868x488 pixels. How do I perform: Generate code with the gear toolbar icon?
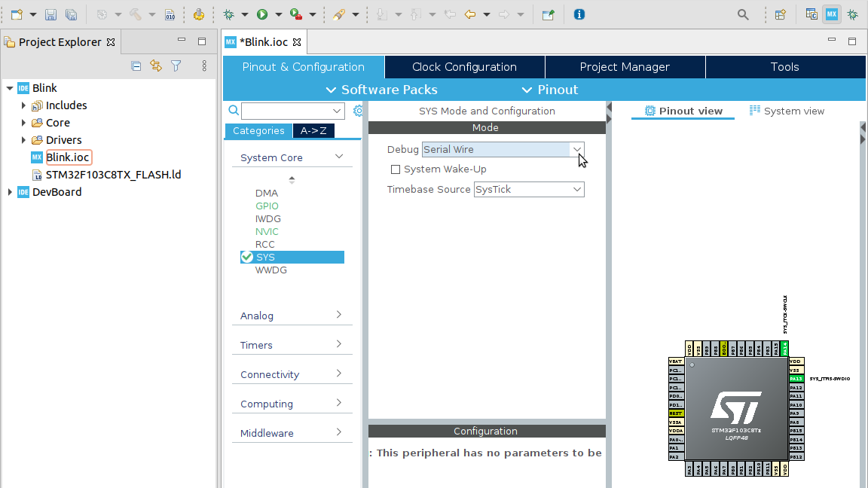click(199, 14)
